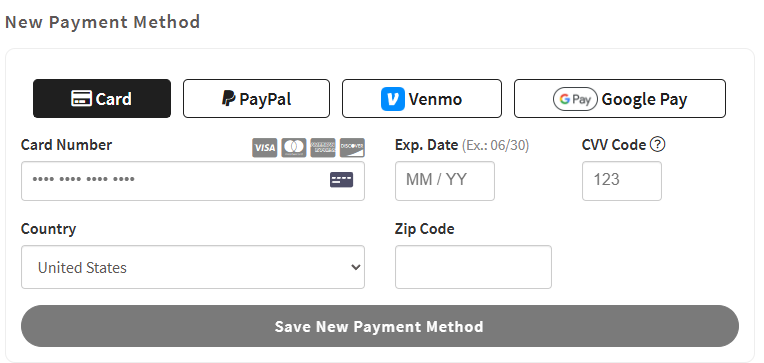Click the card icon inside the number field
The width and height of the screenshot is (764, 363).
tap(342, 180)
